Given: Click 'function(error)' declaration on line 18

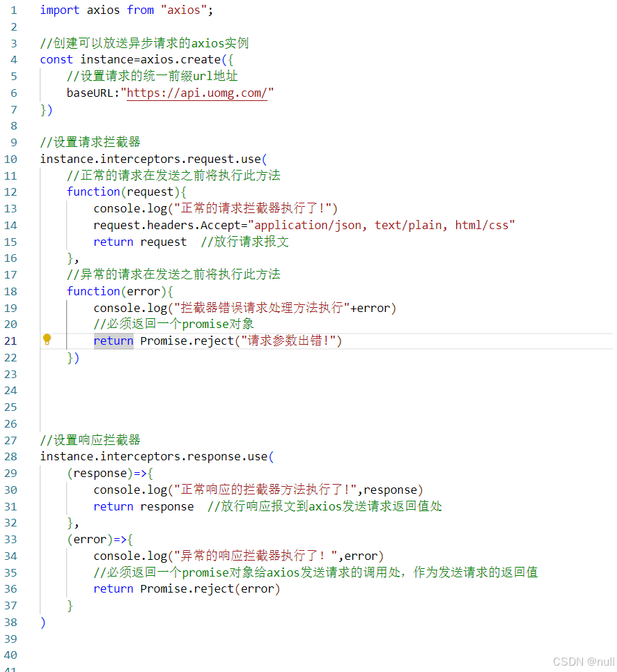Looking at the screenshot, I should (x=116, y=291).
